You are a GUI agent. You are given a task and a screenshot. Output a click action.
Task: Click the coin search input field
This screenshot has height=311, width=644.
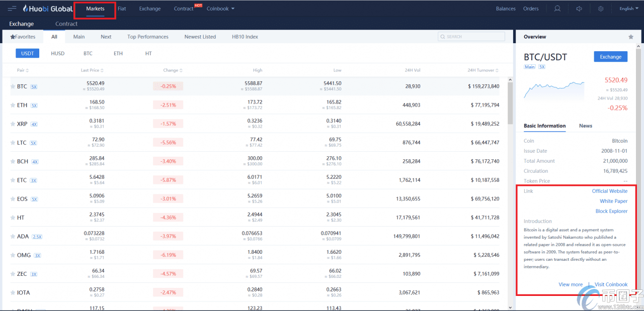[471, 37]
